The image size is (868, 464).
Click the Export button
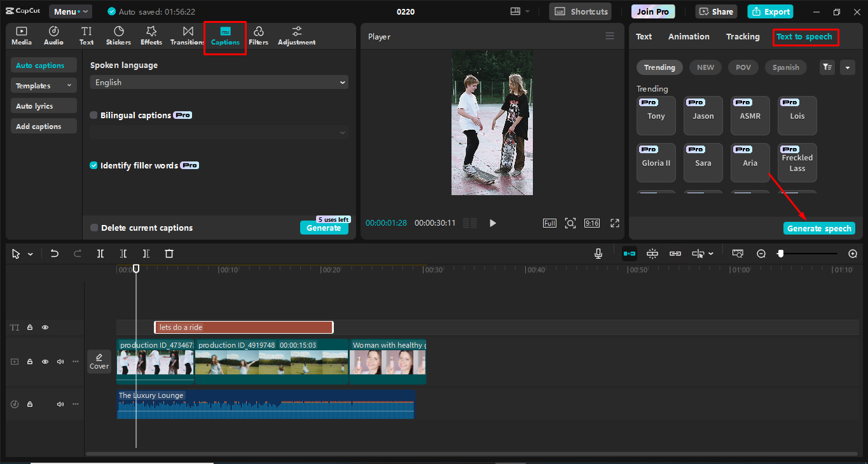click(770, 11)
